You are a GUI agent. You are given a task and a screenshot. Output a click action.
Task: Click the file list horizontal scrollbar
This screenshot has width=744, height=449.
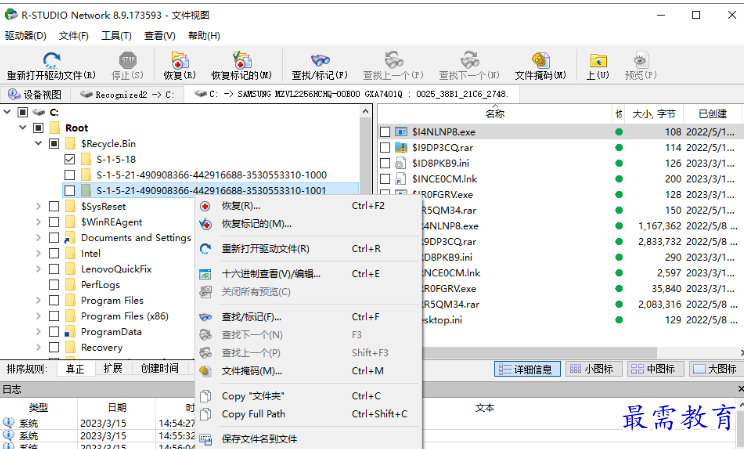click(541, 353)
